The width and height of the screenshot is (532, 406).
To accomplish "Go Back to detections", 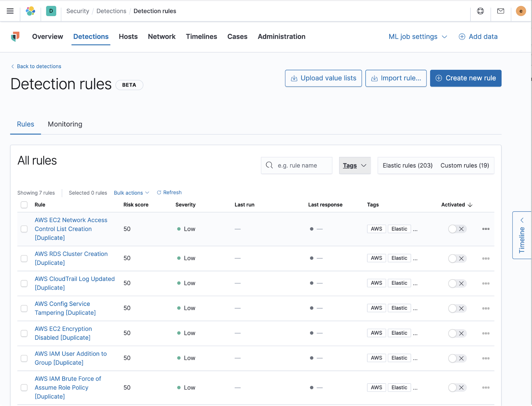I will 36,66.
